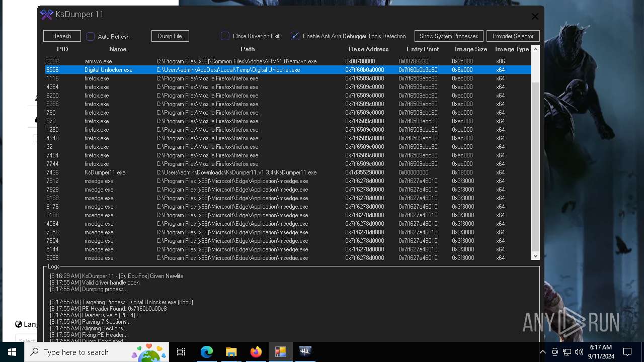Click the volume tray icon
The width and height of the screenshot is (644, 362).
(x=579, y=352)
